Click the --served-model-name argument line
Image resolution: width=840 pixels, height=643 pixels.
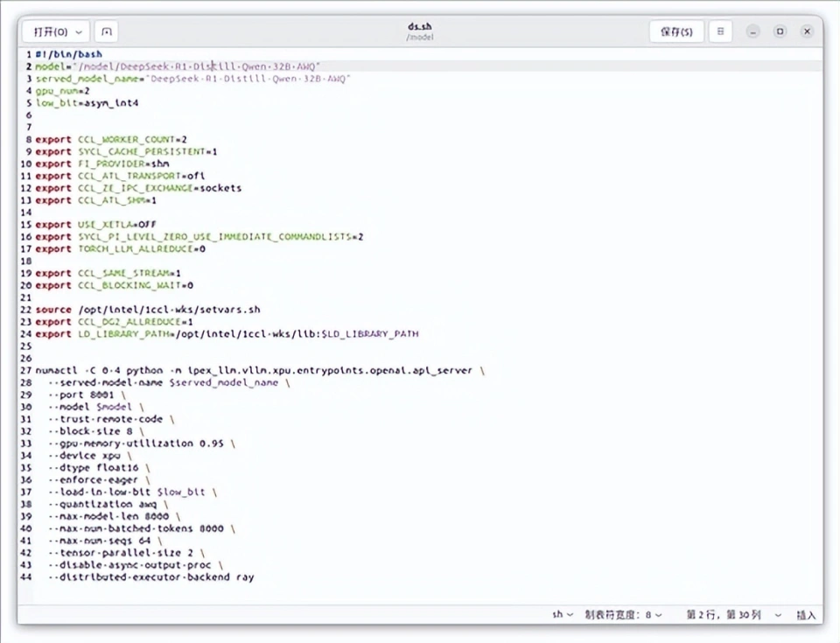[169, 382]
